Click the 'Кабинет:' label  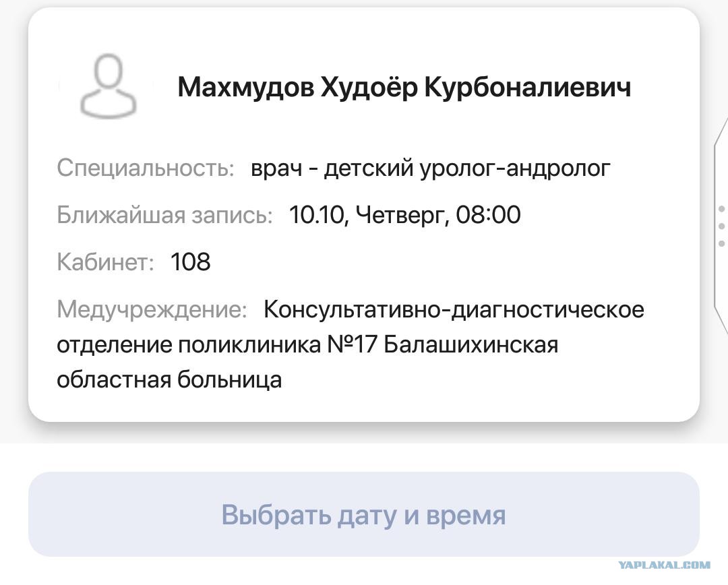point(106,261)
